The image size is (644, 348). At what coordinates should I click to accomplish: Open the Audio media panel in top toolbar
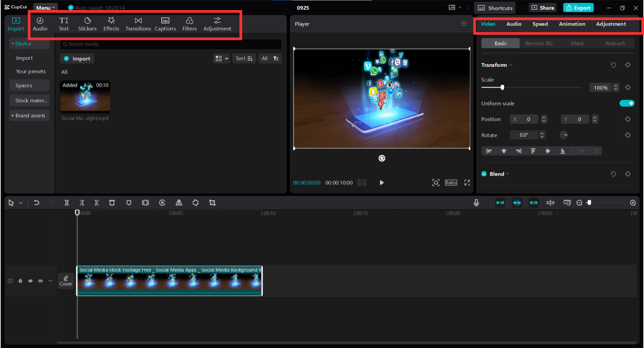coord(40,24)
